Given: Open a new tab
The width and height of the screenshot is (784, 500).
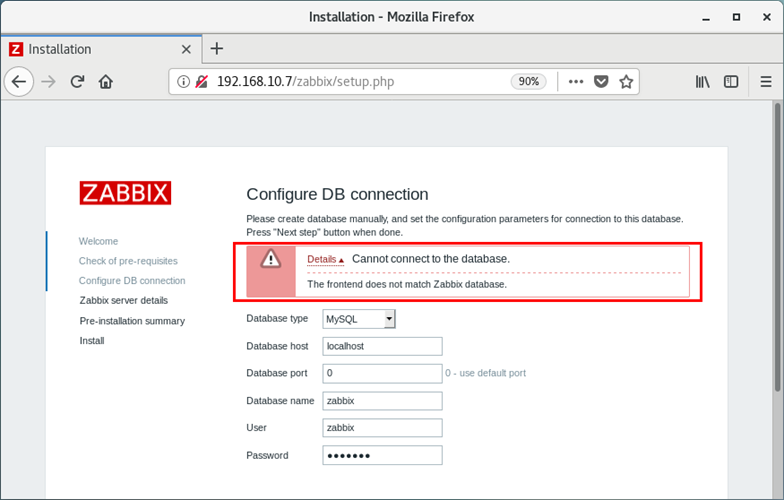Looking at the screenshot, I should (216, 48).
